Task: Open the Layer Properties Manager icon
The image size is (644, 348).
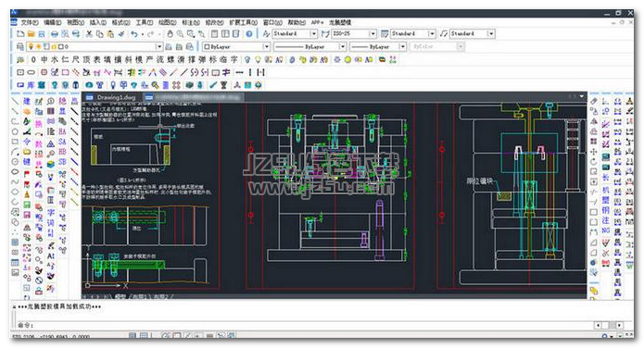Action: [19, 47]
